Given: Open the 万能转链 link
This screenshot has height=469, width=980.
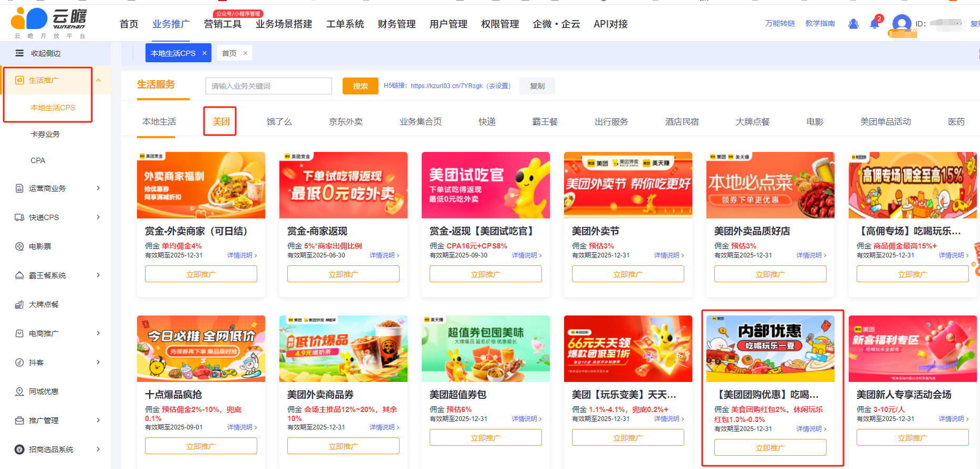Looking at the screenshot, I should click(x=780, y=23).
